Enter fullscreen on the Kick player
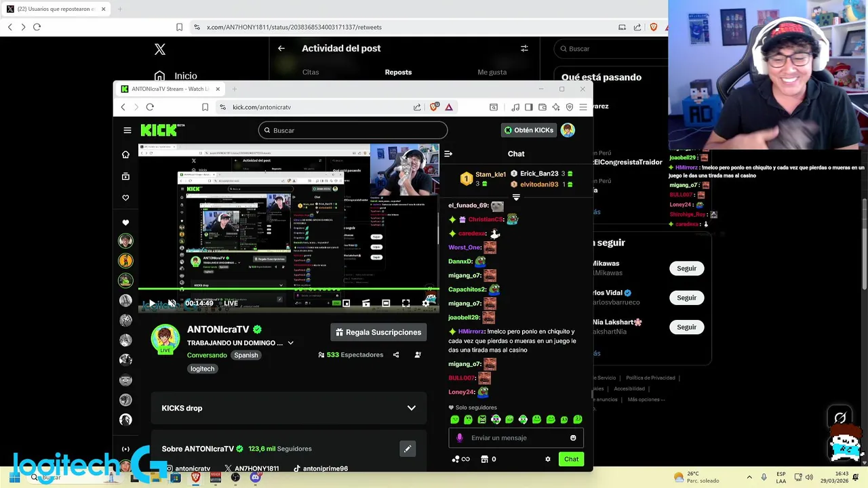This screenshot has width=868, height=488. [406, 303]
